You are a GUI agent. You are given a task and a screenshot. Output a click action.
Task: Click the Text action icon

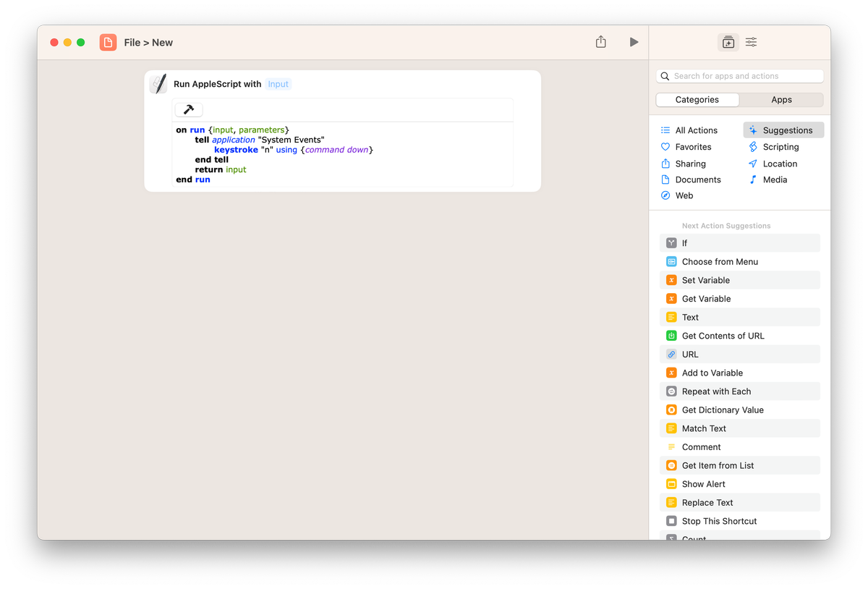671,317
